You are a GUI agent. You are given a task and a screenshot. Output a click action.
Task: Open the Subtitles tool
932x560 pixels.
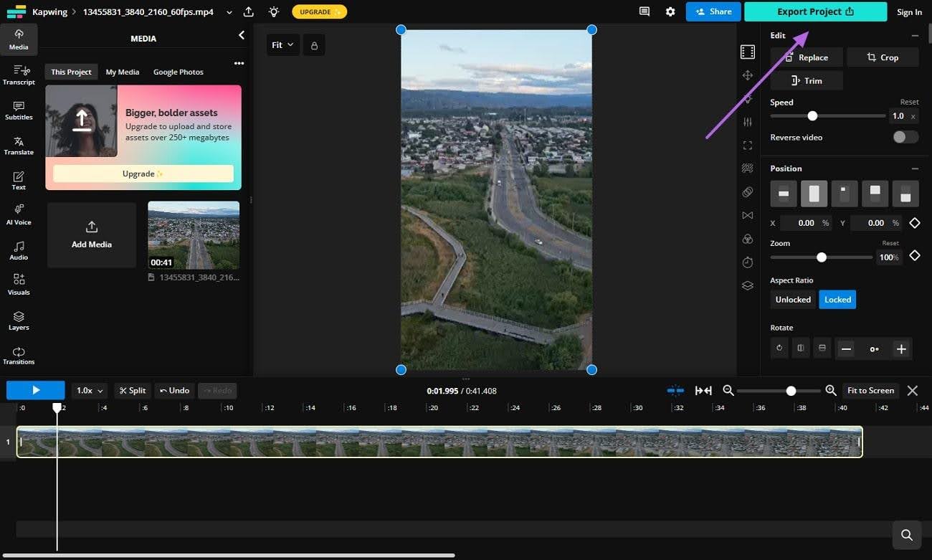tap(19, 110)
